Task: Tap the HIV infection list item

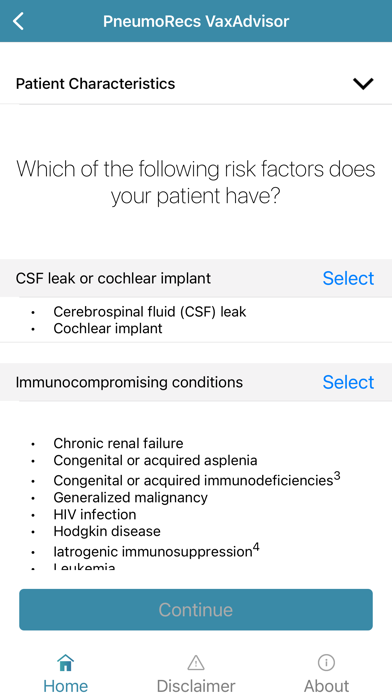Action: click(x=95, y=514)
